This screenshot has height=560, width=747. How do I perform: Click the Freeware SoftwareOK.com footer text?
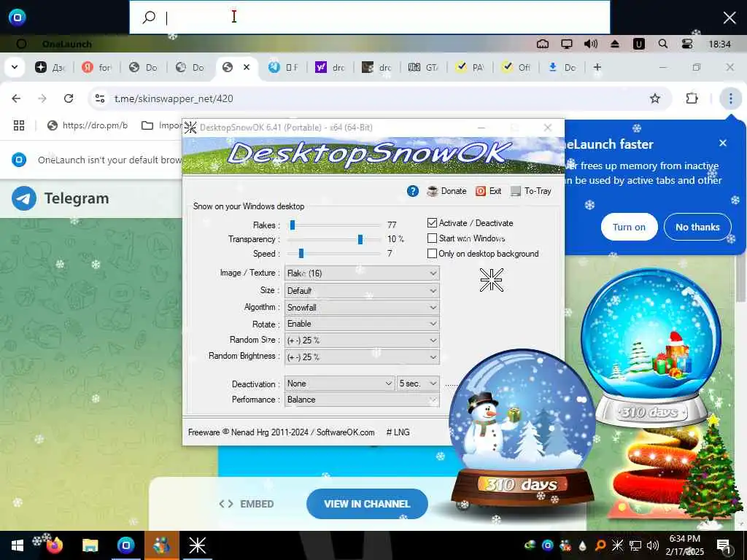[281, 432]
